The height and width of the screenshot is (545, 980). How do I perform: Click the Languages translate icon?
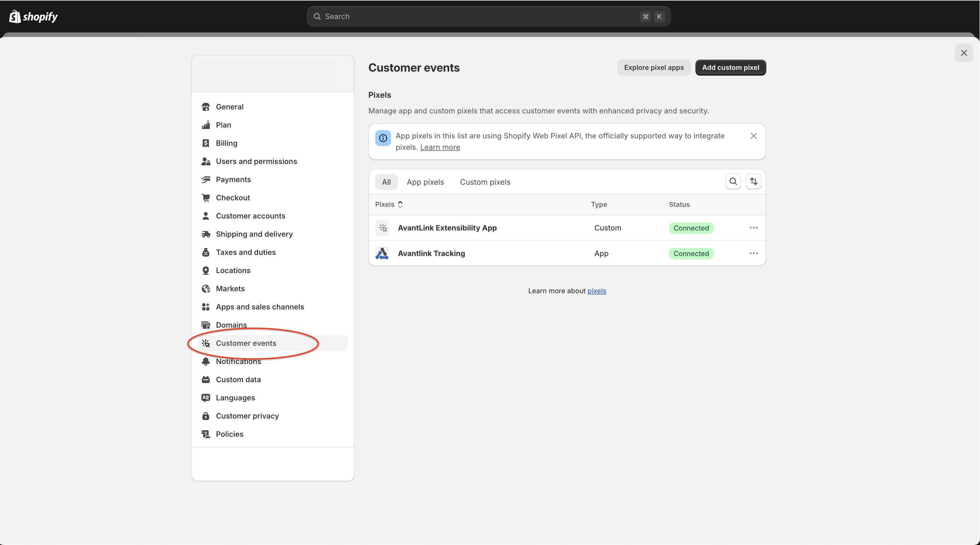click(x=206, y=398)
